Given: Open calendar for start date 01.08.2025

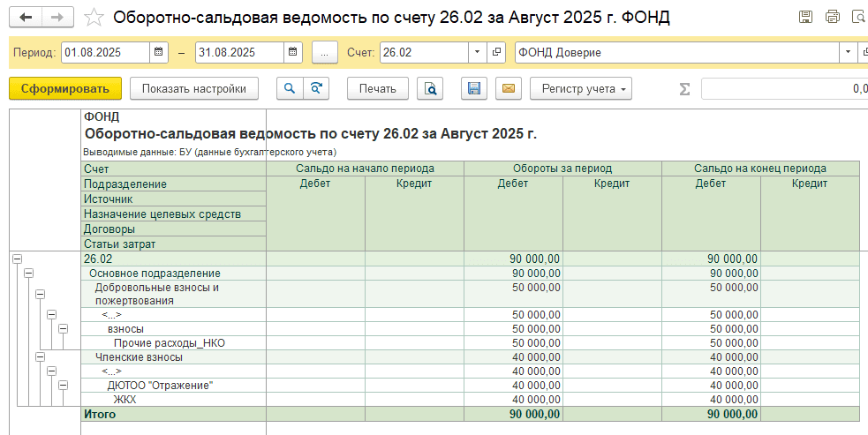Looking at the screenshot, I should pyautogui.click(x=159, y=53).
